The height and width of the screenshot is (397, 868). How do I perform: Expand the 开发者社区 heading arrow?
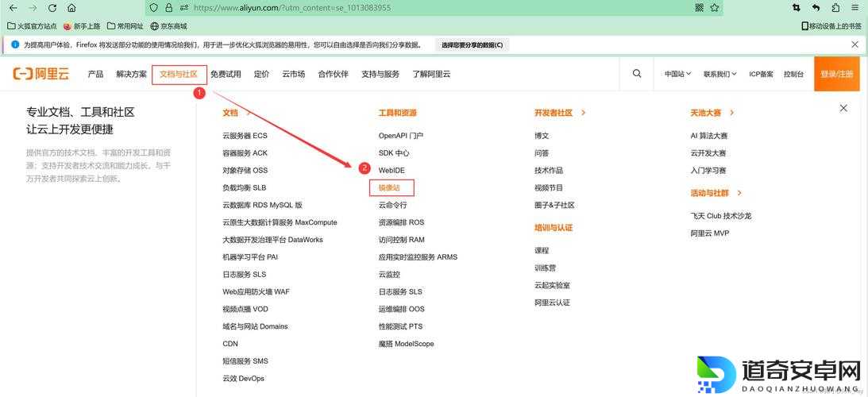[x=584, y=113]
